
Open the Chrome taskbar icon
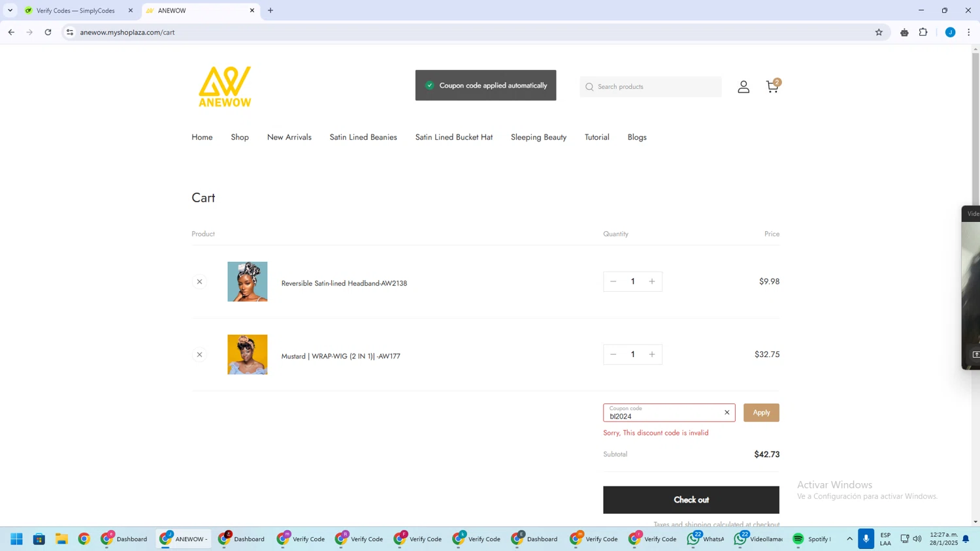pos(84,539)
